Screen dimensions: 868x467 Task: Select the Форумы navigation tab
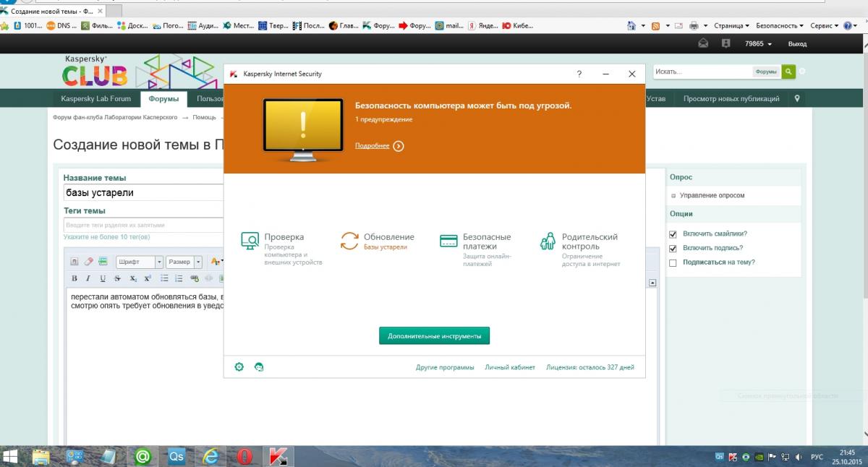[164, 99]
